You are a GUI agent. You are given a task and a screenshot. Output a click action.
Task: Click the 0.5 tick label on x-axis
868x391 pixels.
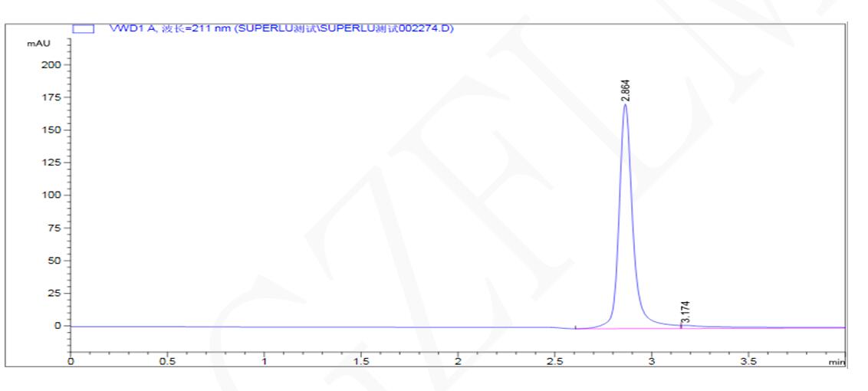(x=167, y=360)
